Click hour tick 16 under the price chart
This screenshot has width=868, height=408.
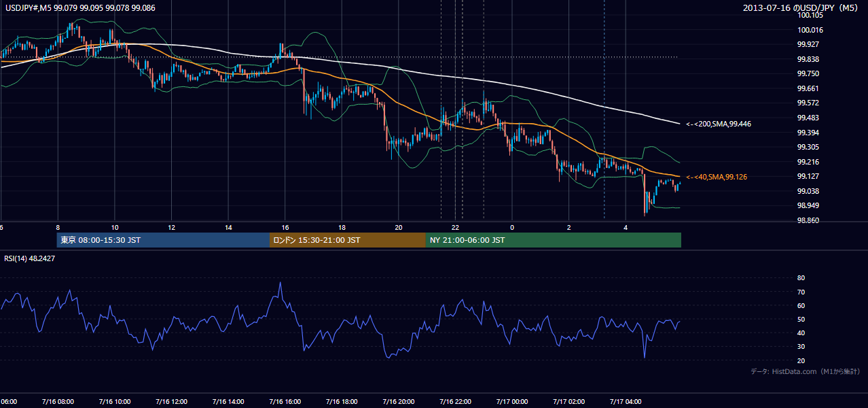coord(285,228)
